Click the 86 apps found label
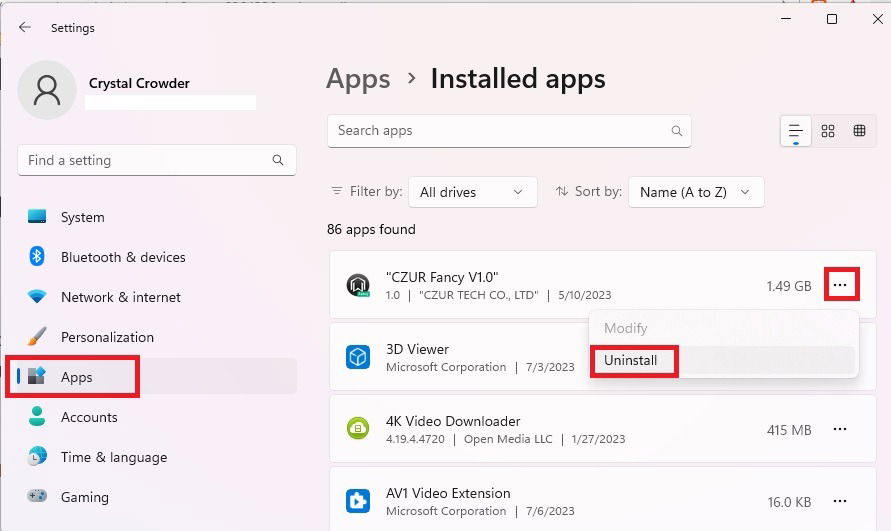The width and height of the screenshot is (891, 531). pos(371,229)
